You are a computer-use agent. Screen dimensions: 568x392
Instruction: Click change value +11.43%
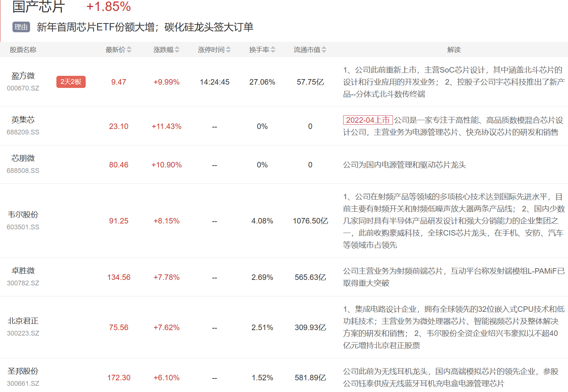click(167, 126)
